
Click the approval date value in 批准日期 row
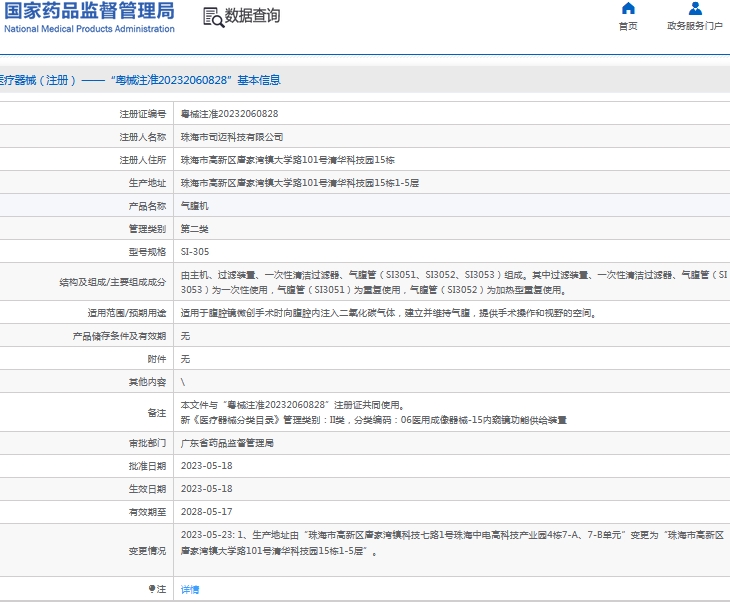coord(207,466)
